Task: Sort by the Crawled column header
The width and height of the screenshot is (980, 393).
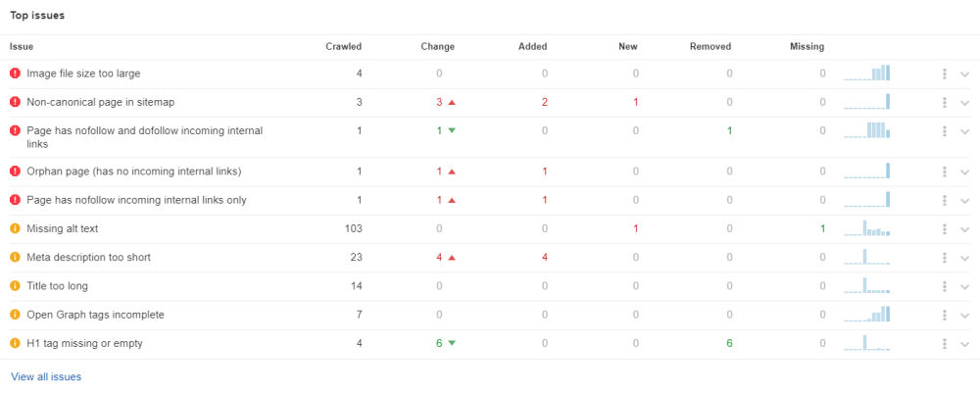Action: tap(343, 46)
